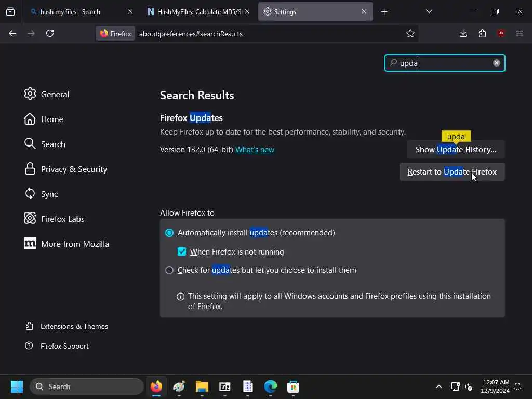Open the Firefox application menu
The width and height of the screenshot is (532, 399).
[520, 33]
